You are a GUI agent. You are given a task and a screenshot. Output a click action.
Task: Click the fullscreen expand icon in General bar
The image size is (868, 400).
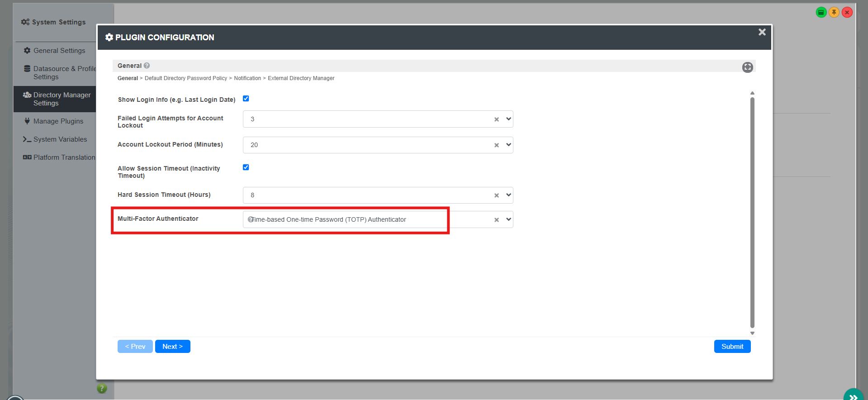[x=747, y=67]
